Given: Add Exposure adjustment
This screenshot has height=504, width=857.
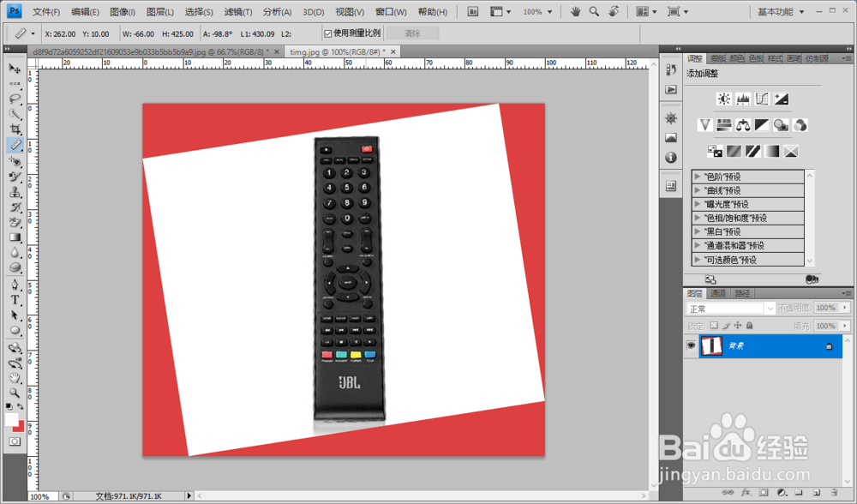Looking at the screenshot, I should click(x=781, y=99).
